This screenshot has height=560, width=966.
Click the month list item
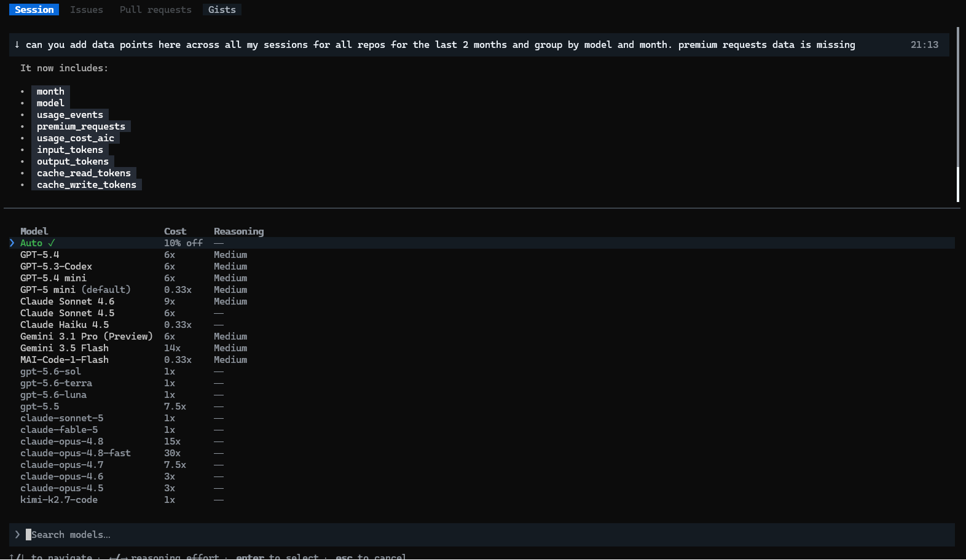pos(50,91)
